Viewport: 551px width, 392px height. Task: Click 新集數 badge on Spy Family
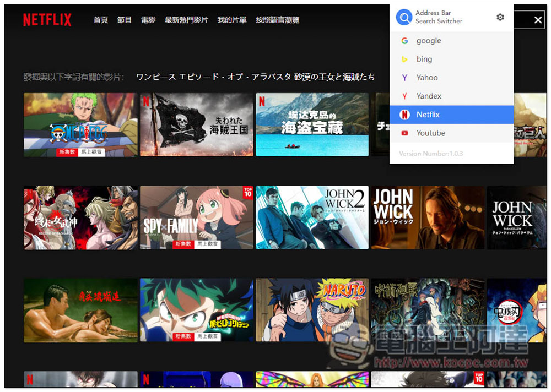point(183,244)
